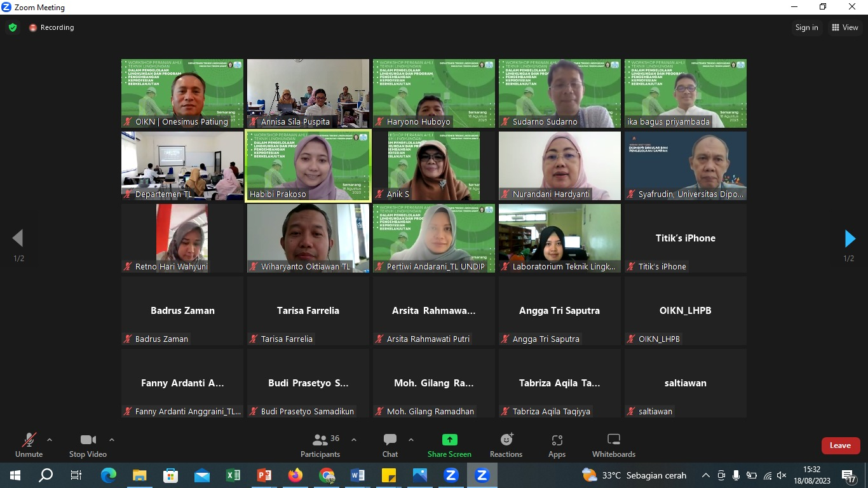Unmute the microphone

(29, 445)
